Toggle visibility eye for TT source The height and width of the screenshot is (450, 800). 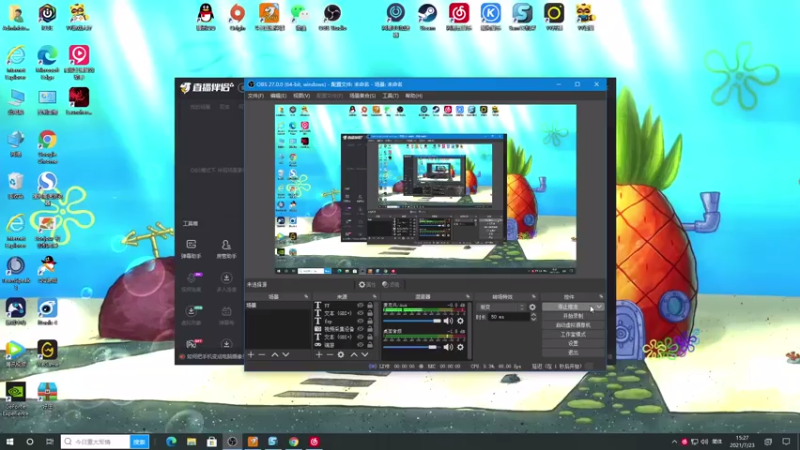[x=360, y=306]
